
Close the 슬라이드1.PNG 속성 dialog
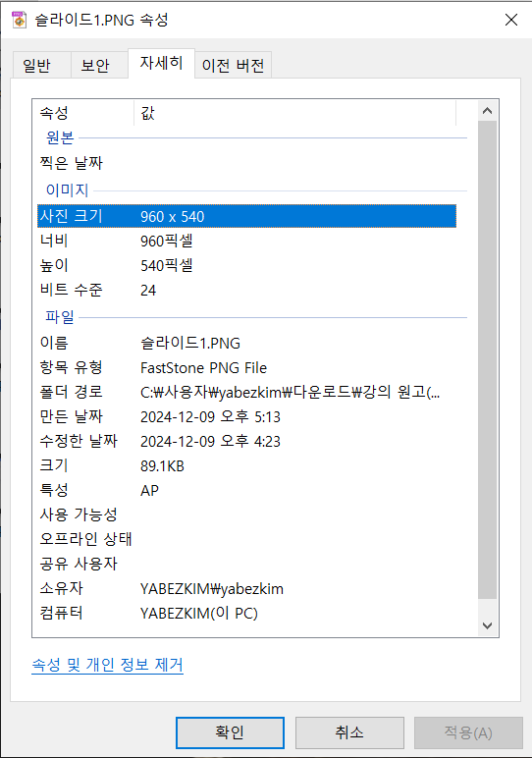point(511,20)
